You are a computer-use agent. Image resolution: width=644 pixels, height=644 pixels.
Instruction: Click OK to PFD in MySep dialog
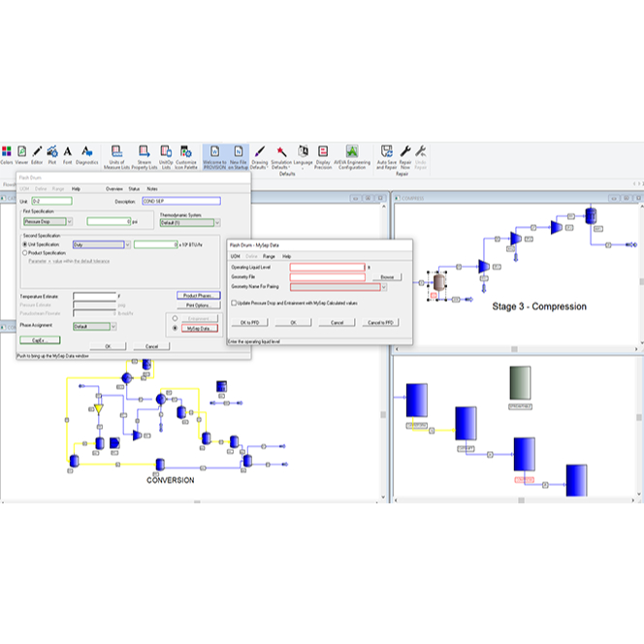249,322
